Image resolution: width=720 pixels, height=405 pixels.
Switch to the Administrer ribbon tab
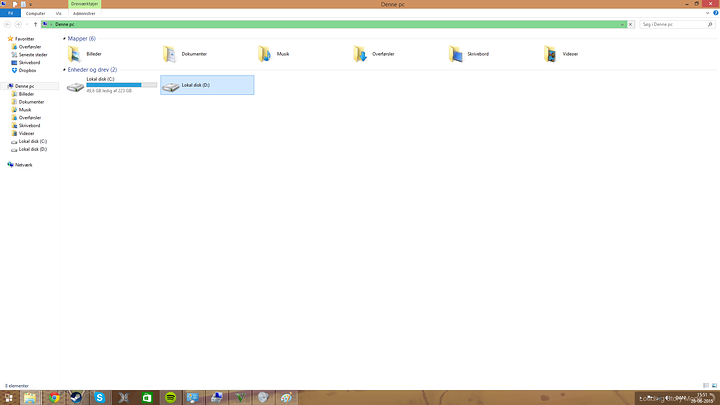(85, 14)
